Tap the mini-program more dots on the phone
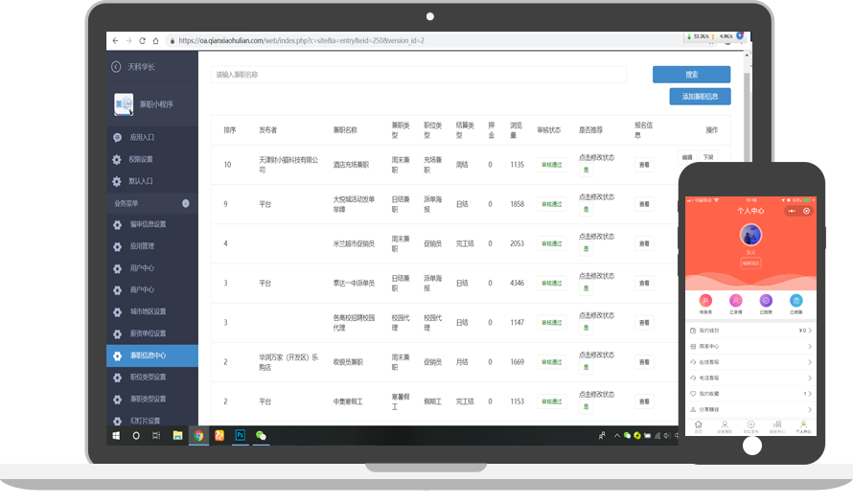The width and height of the screenshot is (853, 504). point(792,211)
